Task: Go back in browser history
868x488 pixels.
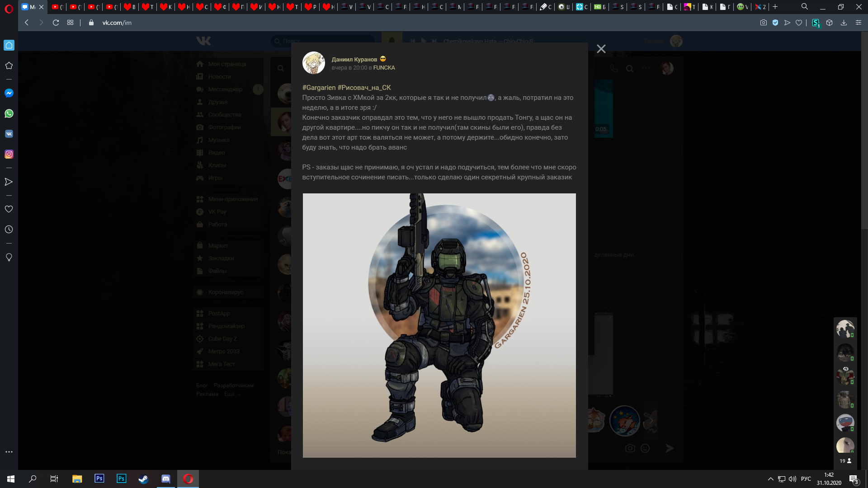Action: coord(27,23)
